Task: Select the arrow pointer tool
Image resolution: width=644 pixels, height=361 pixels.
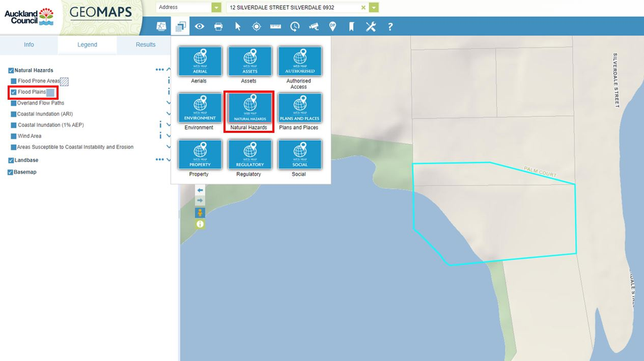Action: coord(238,26)
